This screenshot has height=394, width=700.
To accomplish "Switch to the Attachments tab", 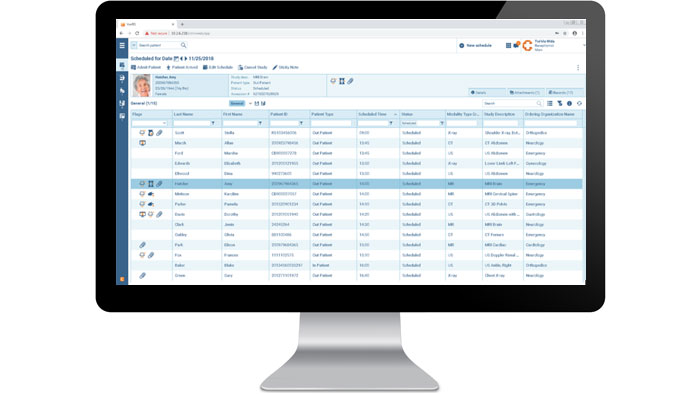I will [x=525, y=92].
